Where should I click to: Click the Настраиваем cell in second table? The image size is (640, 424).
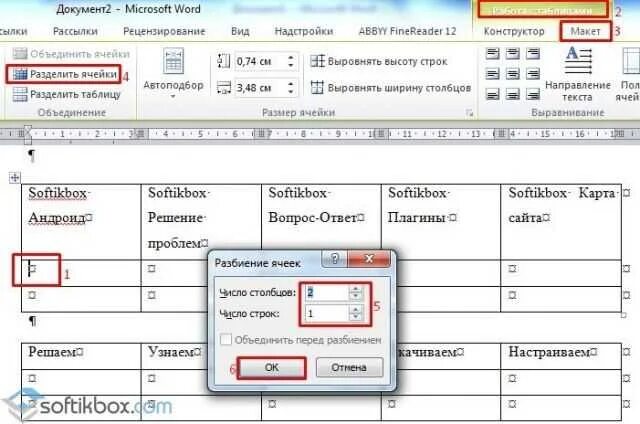(561, 356)
